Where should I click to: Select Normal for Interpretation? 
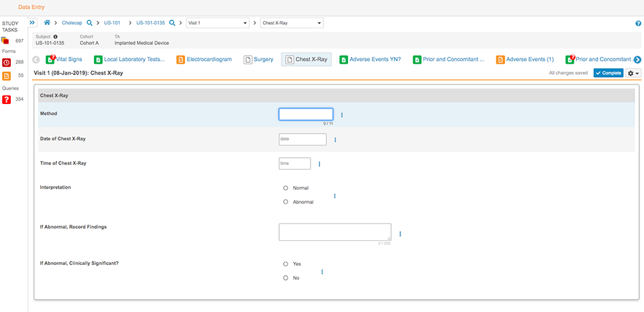pyautogui.click(x=286, y=188)
